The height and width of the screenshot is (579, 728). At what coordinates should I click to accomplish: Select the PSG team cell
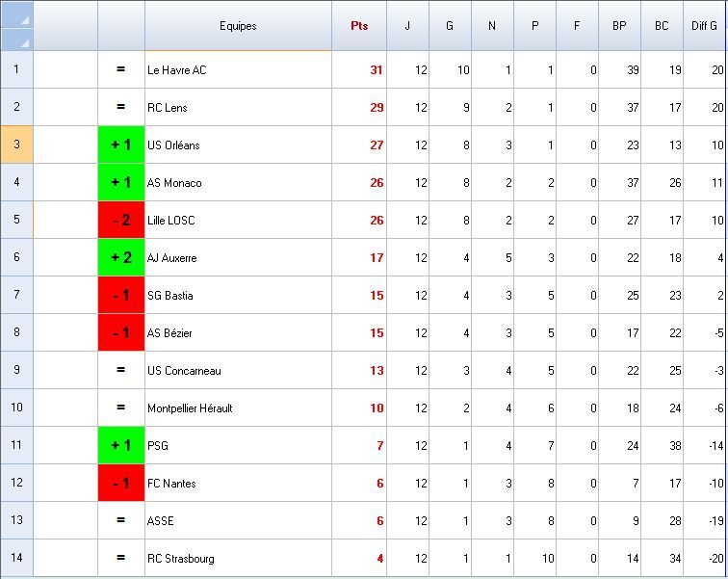tap(238, 446)
